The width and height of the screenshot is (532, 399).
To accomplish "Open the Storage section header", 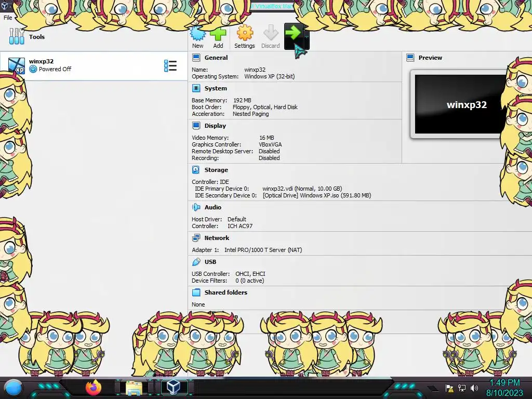I will pos(216,170).
